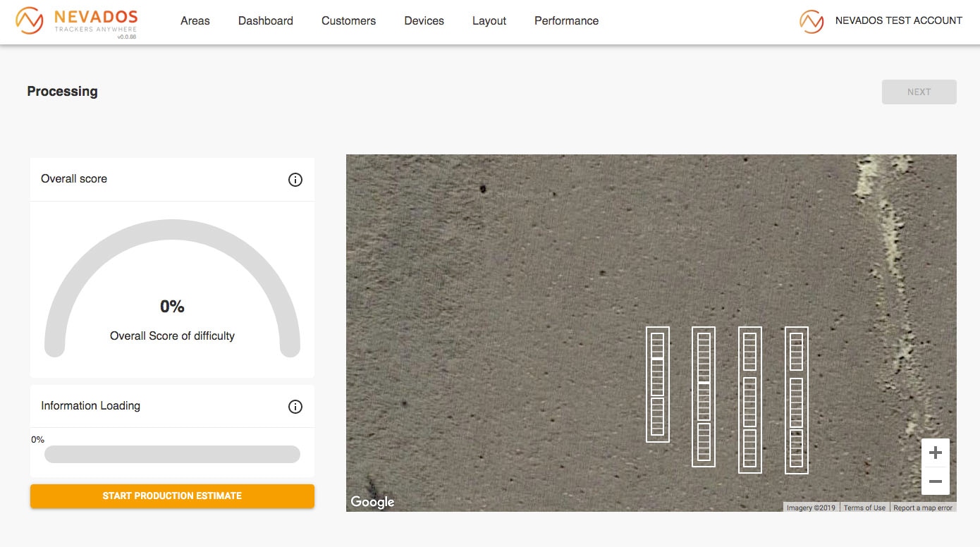The height and width of the screenshot is (547, 980).
Task: Open the Terms of Use link
Action: tap(864, 508)
